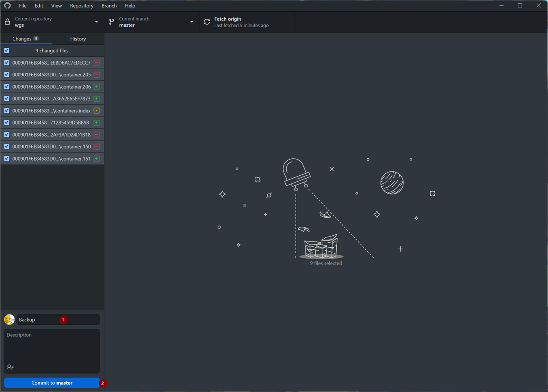Open the View menu
This screenshot has width=548, height=392.
coord(56,6)
